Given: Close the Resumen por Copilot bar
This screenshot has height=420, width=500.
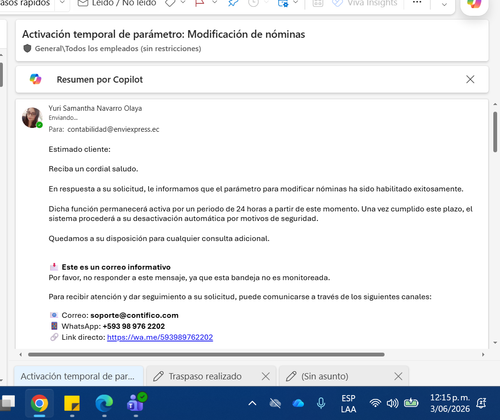Looking at the screenshot, I should (x=470, y=79).
